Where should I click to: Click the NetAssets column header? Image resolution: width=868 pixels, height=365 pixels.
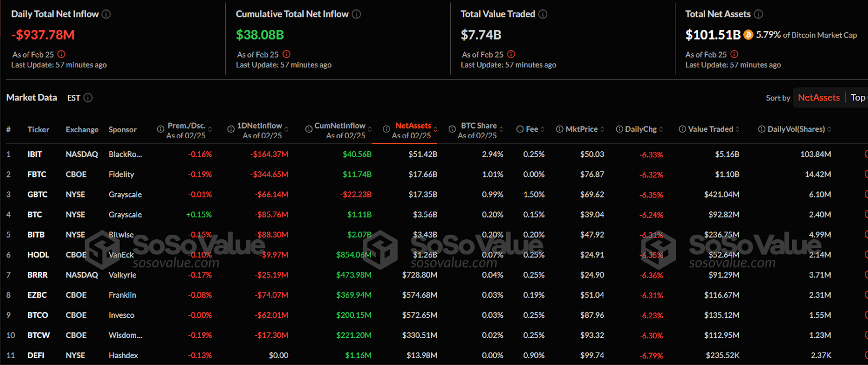[413, 126]
